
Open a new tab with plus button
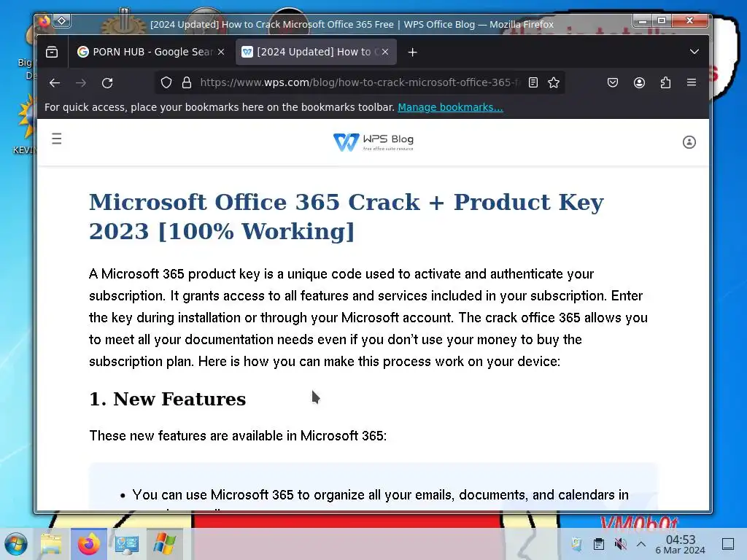pyautogui.click(x=413, y=52)
